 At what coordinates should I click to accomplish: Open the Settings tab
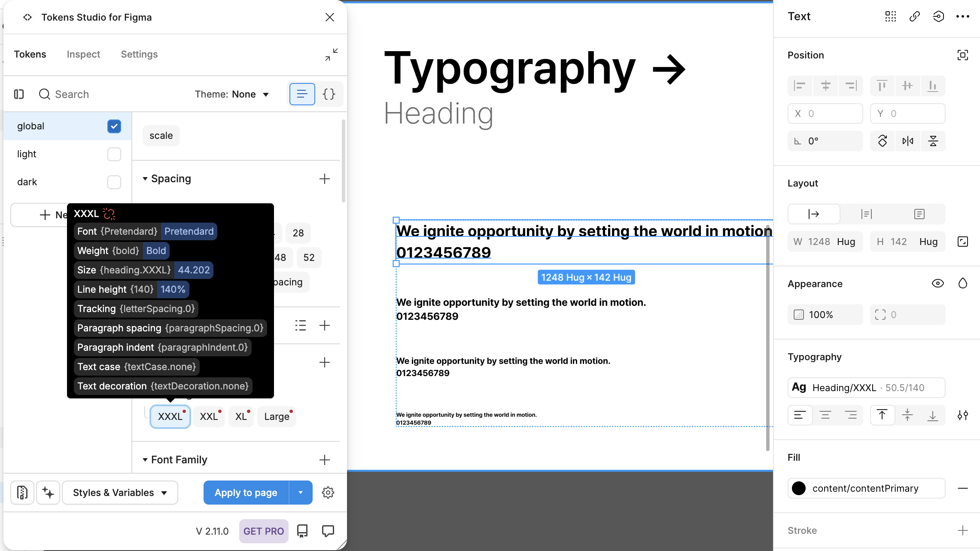click(139, 54)
